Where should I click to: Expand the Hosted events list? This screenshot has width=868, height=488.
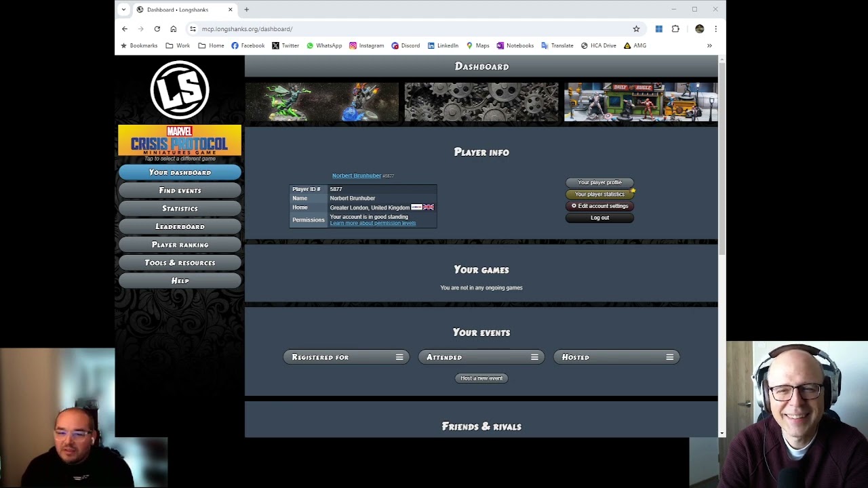tap(616, 357)
